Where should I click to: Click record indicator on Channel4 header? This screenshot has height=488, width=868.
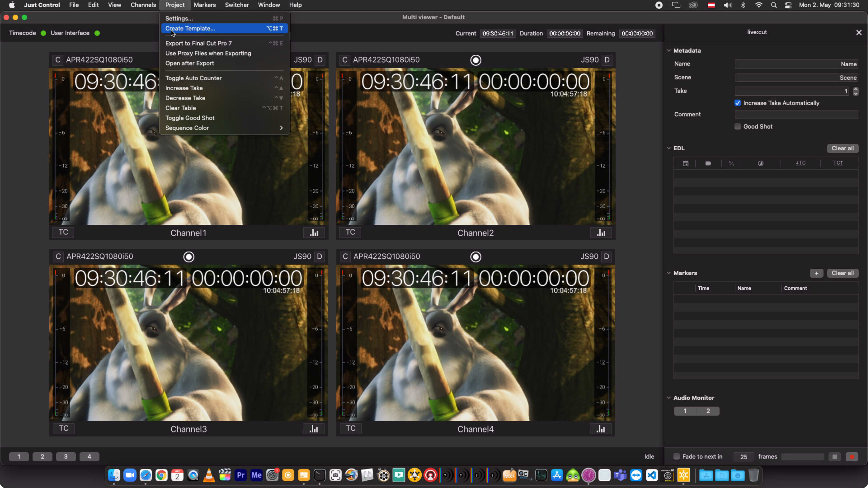point(475,257)
